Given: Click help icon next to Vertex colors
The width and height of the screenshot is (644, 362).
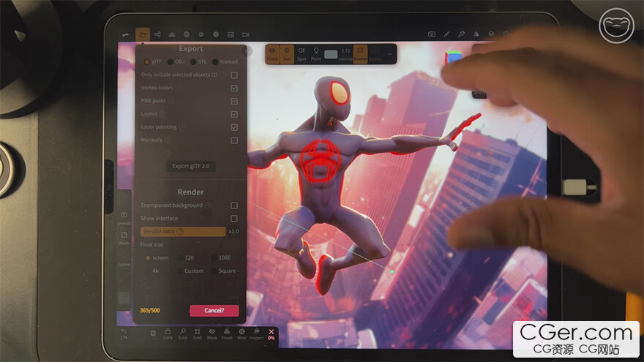Looking at the screenshot, I should (179, 88).
